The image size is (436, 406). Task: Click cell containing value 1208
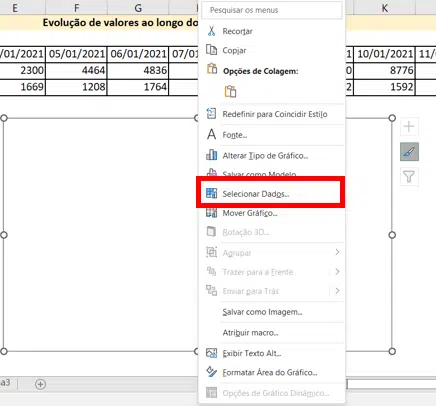click(x=76, y=87)
